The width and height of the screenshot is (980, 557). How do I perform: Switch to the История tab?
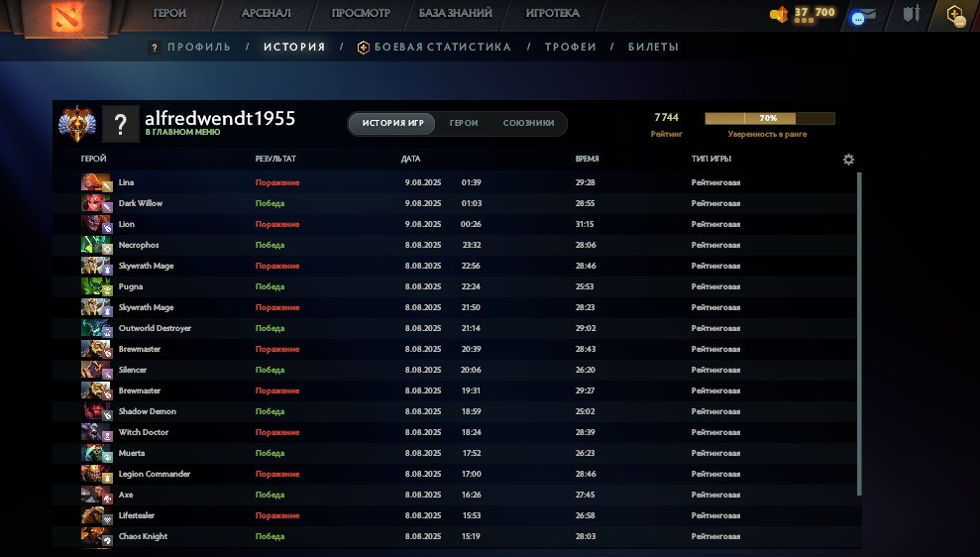click(294, 47)
